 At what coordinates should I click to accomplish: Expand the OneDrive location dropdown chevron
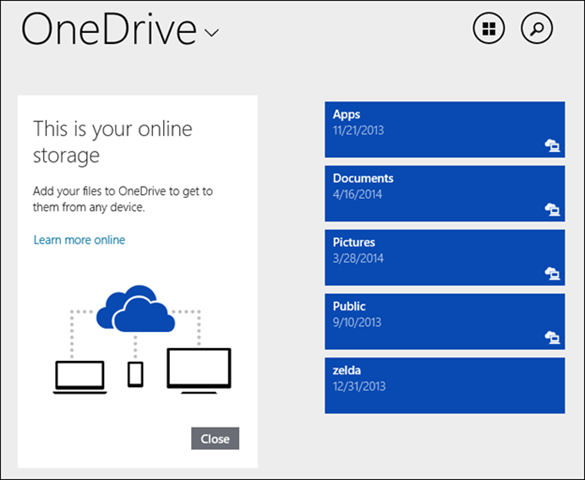click(212, 33)
